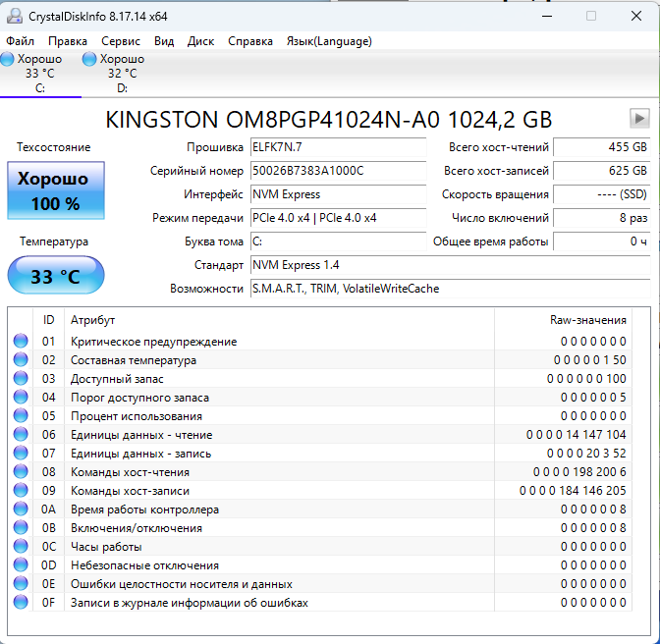
Task: Click status orb for Небезопасные отключения
Action: 21,565
